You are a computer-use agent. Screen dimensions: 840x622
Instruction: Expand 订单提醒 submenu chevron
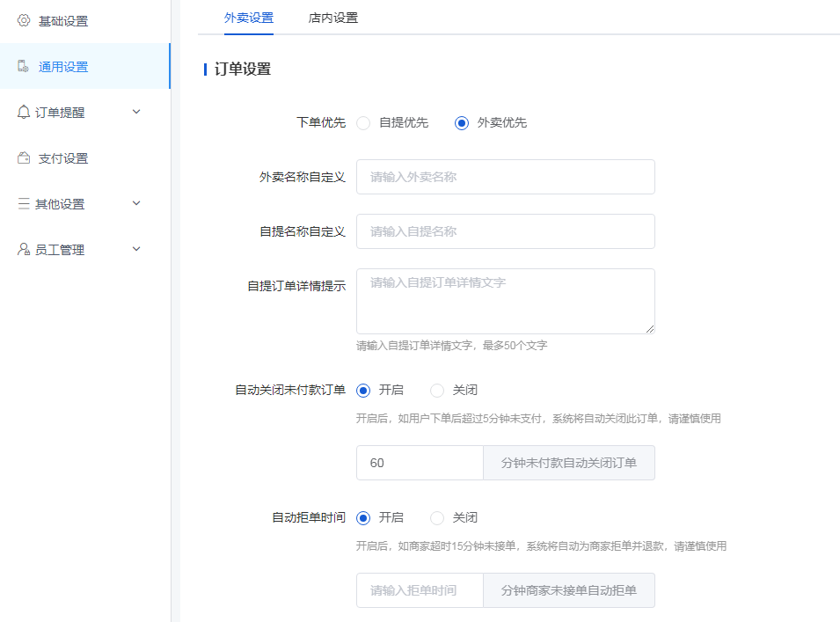point(136,112)
